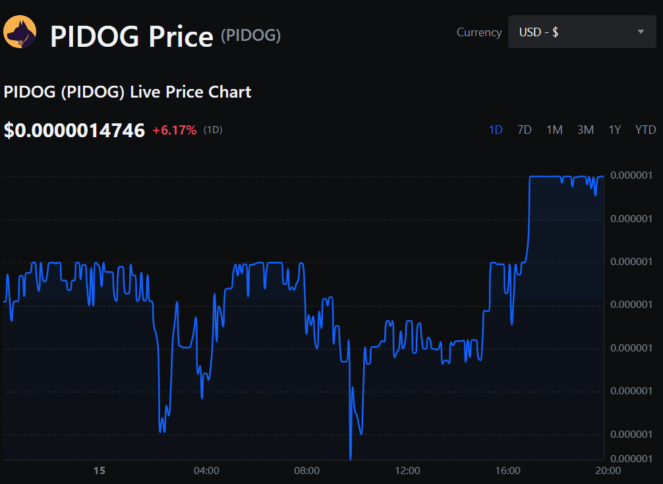663x484 pixels.
Task: Switch to the 1M time range
Action: point(554,130)
